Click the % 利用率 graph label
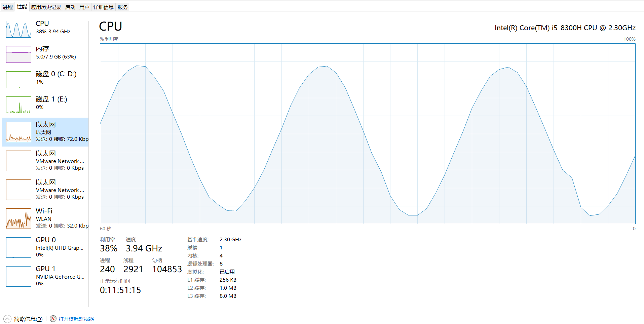Screen dimensions: 644x324 [109, 39]
